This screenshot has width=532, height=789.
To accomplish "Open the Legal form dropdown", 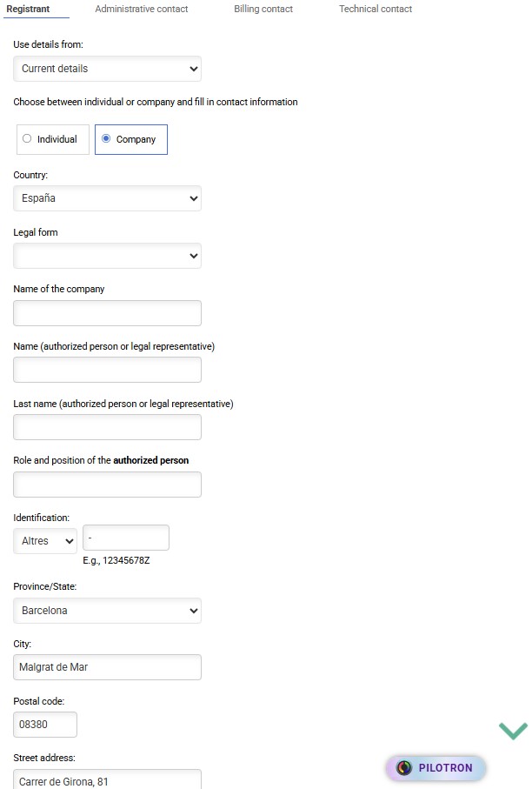I will 107,256.
